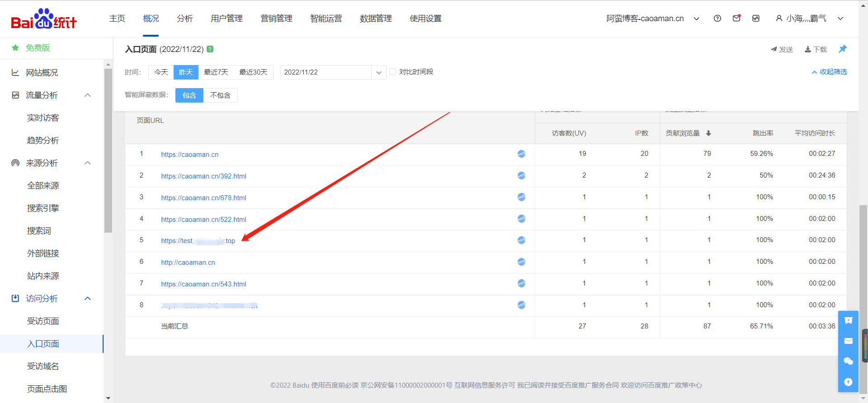868x403 pixels.
Task: Click the 下载 download button
Action: (816, 50)
